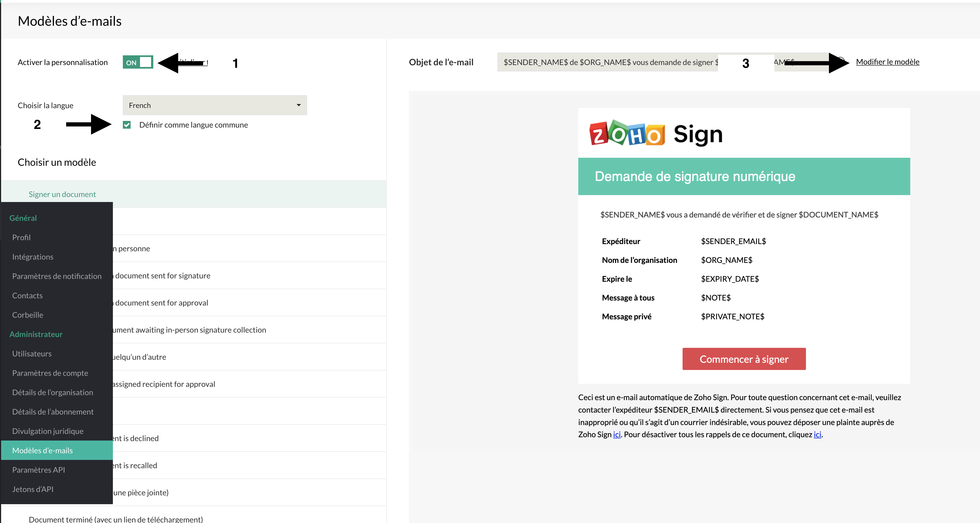
Task: Uncheck Définir comme langue commune checkbox
Action: pos(127,125)
